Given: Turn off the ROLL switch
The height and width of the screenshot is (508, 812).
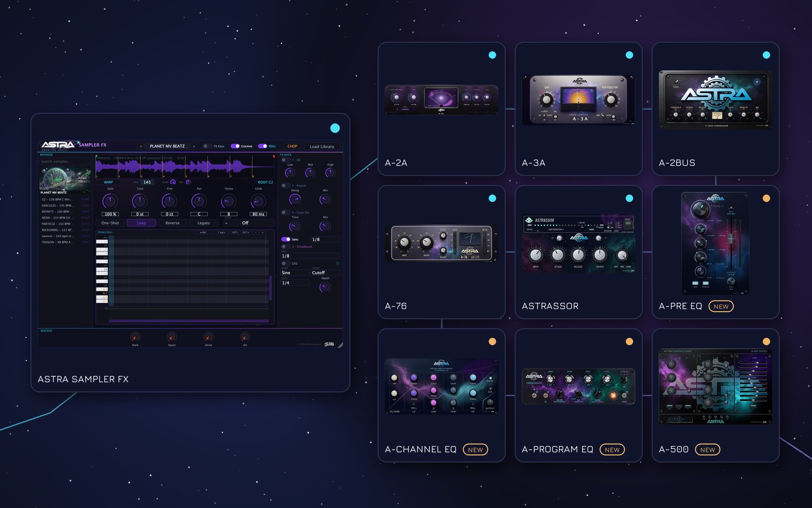Looking at the screenshot, I should coord(262,146).
